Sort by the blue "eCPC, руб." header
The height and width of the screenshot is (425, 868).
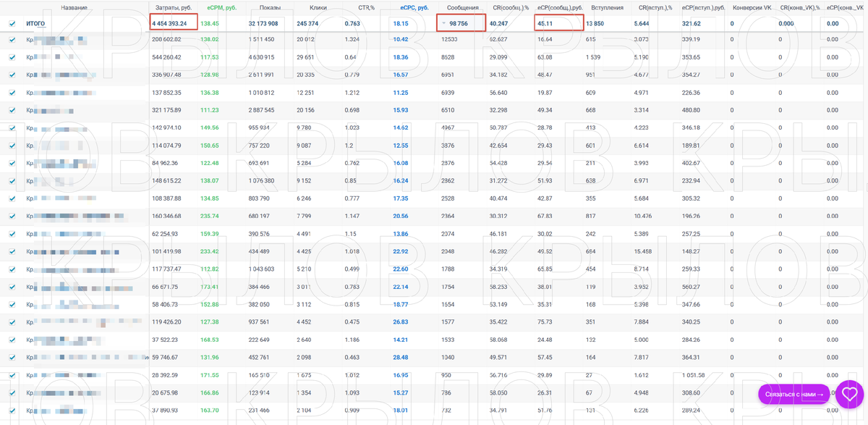414,8
